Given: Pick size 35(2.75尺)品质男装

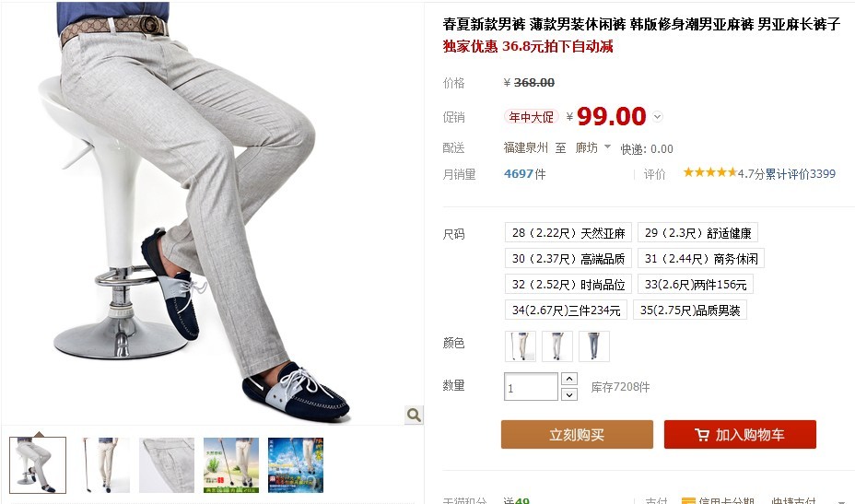Looking at the screenshot, I should 690,310.
